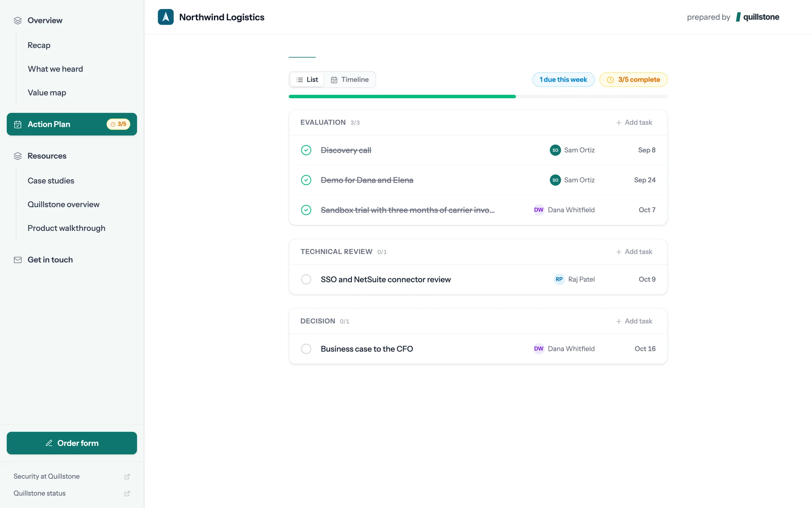Select the List view tab

[307, 80]
